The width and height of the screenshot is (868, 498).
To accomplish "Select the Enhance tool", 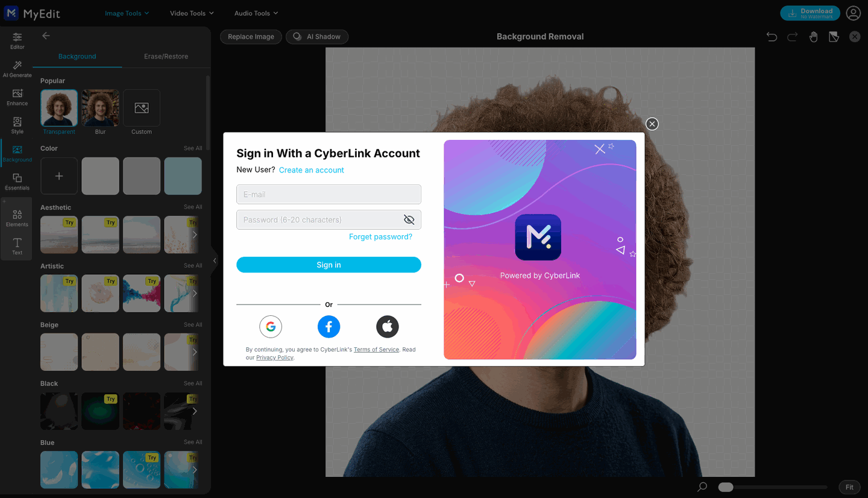I will [17, 97].
